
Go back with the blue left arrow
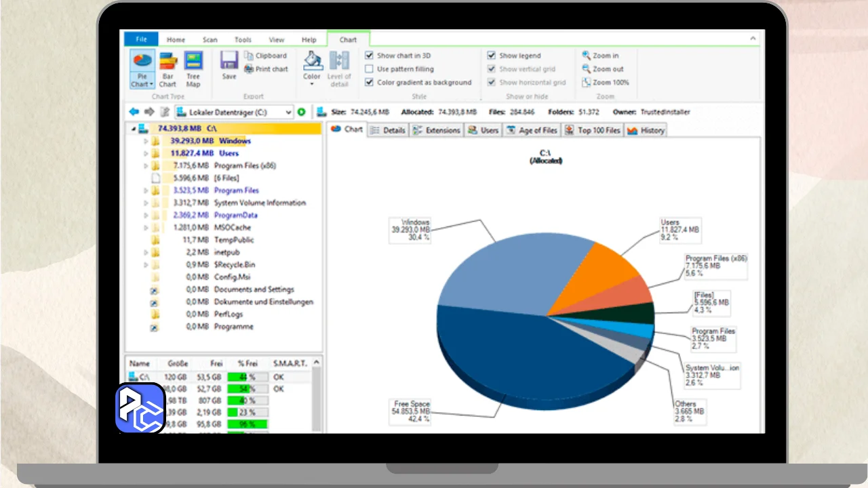pyautogui.click(x=134, y=112)
